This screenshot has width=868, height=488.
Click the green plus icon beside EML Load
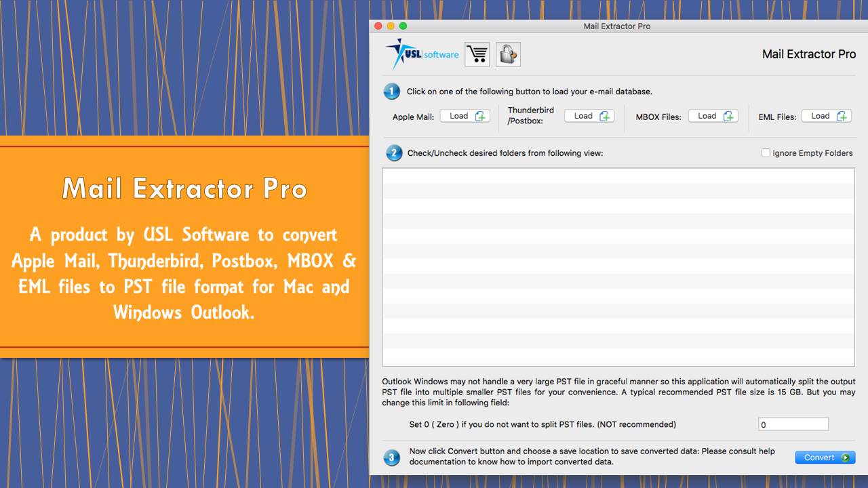point(842,115)
